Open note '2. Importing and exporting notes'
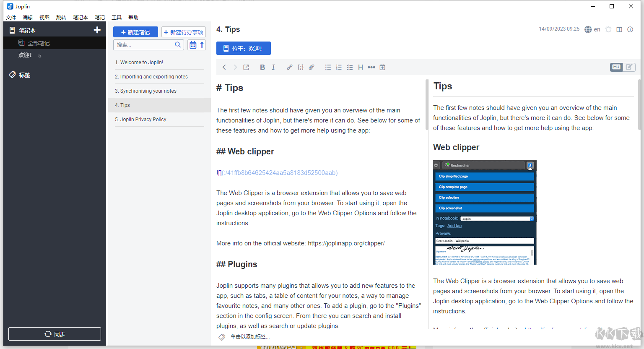Viewport: 644px width, 349px height. [x=159, y=77]
